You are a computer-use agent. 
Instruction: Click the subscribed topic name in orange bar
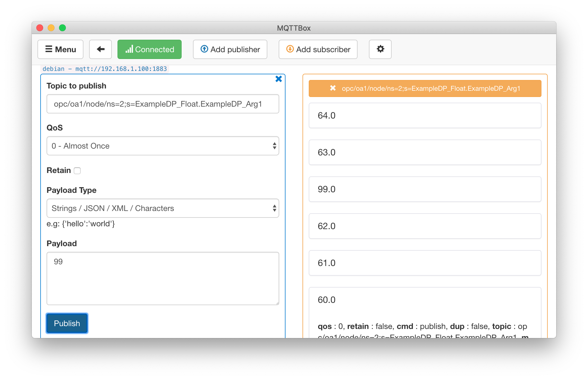[431, 88]
